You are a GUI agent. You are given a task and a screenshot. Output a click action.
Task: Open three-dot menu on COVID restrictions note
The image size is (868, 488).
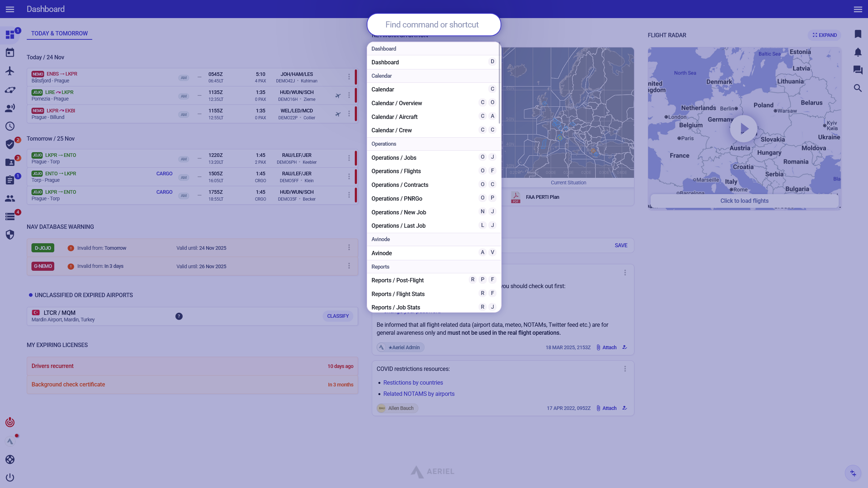pyautogui.click(x=625, y=369)
